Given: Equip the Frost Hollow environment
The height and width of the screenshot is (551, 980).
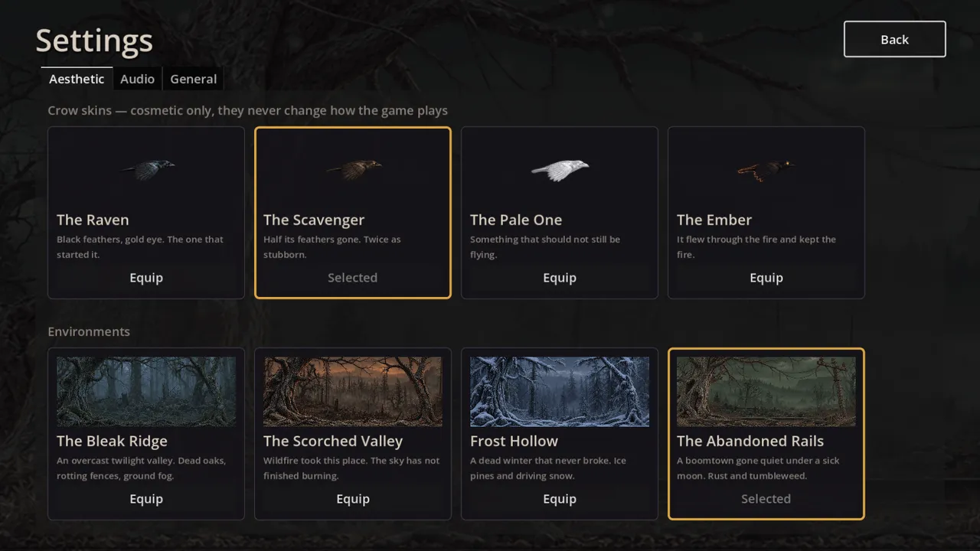Looking at the screenshot, I should coord(560,499).
